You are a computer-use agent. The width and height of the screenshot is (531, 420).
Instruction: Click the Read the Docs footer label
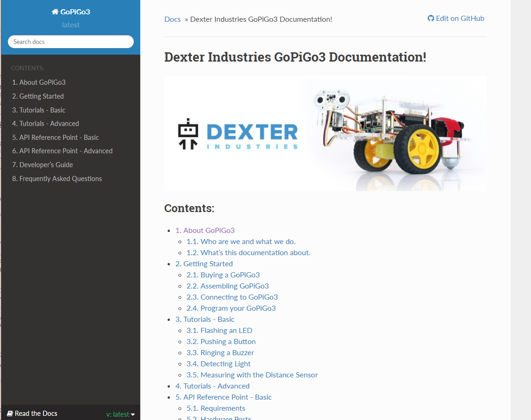tap(36, 414)
